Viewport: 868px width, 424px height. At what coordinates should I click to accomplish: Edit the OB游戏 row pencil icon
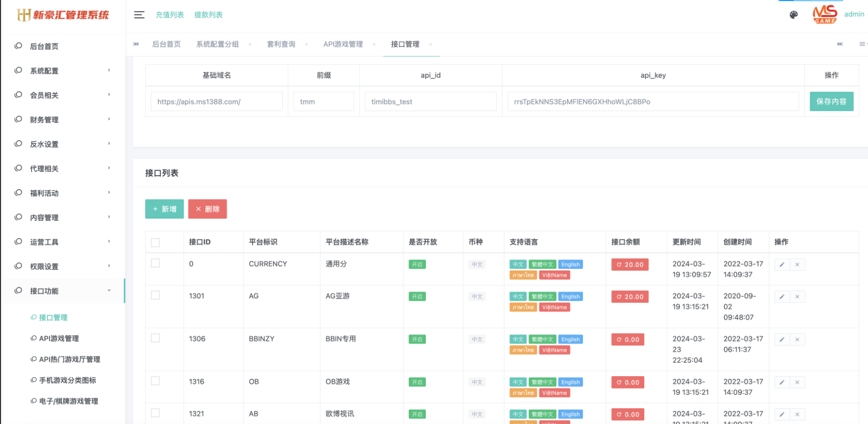click(x=782, y=383)
